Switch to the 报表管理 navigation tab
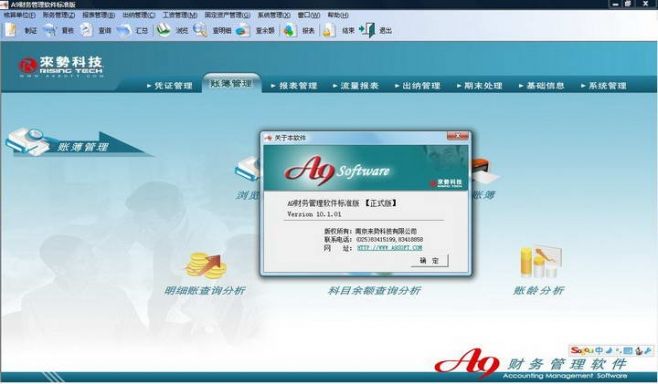The image size is (658, 384). pyautogui.click(x=294, y=86)
